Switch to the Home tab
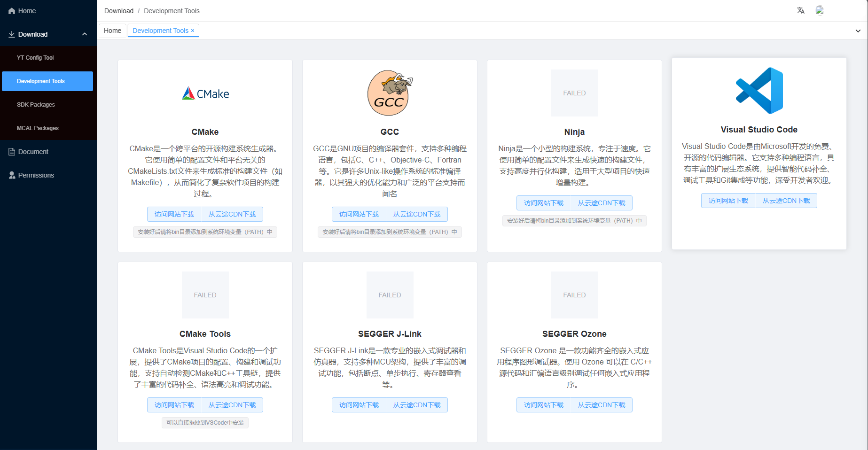The image size is (868, 450). [112, 31]
